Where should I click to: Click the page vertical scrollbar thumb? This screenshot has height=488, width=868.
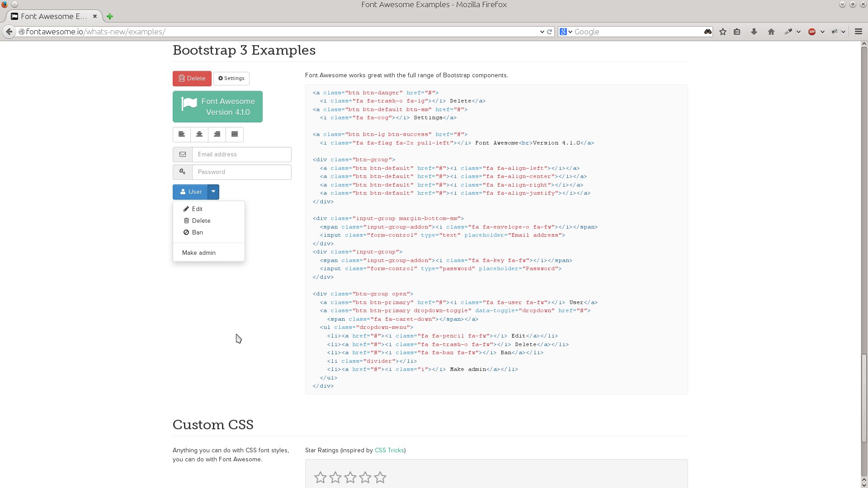[864, 398]
